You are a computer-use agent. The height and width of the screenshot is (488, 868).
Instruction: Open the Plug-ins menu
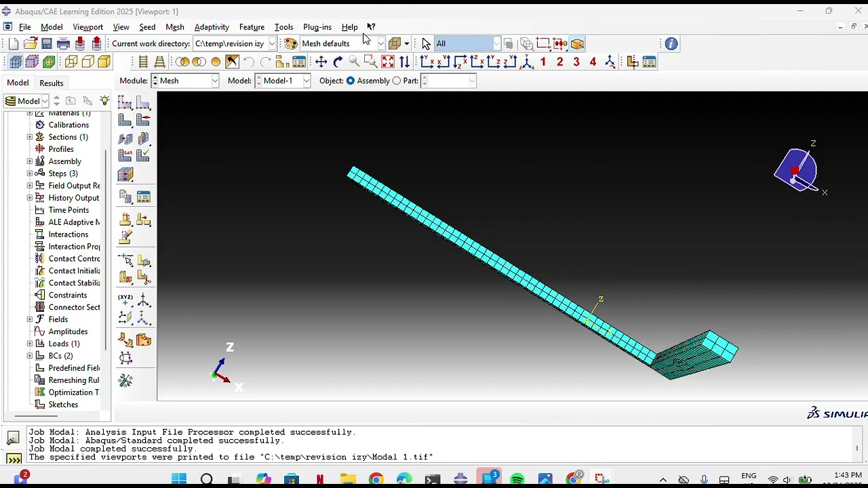pyautogui.click(x=317, y=27)
